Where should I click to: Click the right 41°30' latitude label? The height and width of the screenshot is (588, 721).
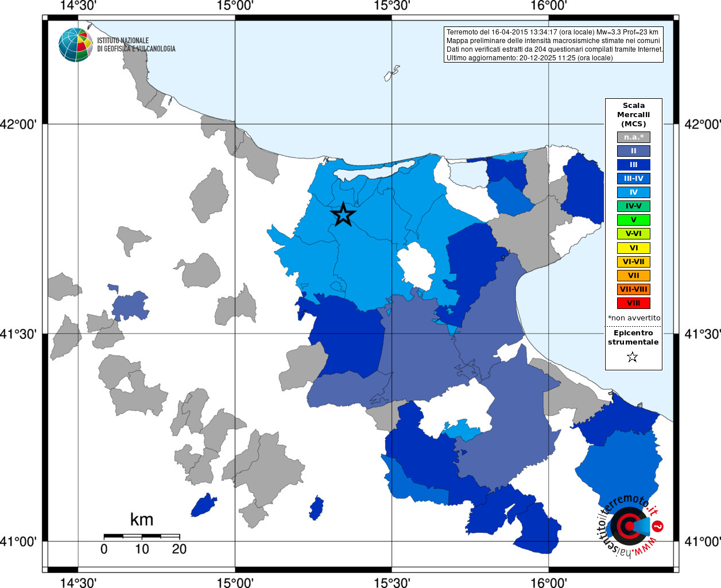click(x=703, y=334)
